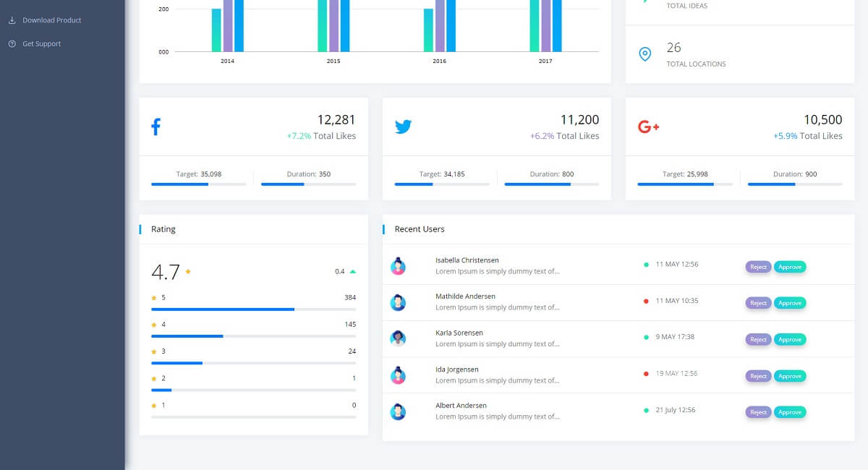Image resolution: width=868 pixels, height=470 pixels.
Task: Click green status dot for Karla Sorensen
Action: (x=646, y=337)
